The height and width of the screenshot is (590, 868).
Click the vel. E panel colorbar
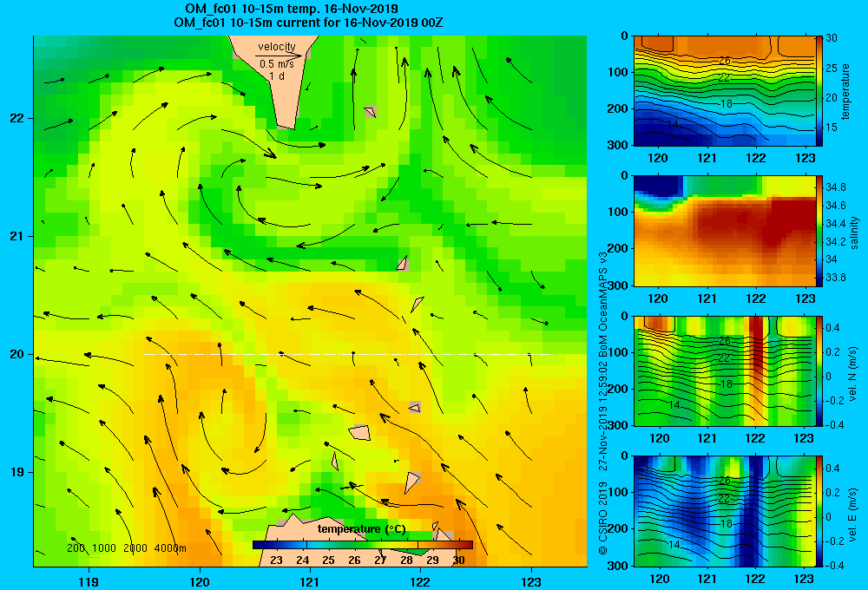tap(819, 511)
